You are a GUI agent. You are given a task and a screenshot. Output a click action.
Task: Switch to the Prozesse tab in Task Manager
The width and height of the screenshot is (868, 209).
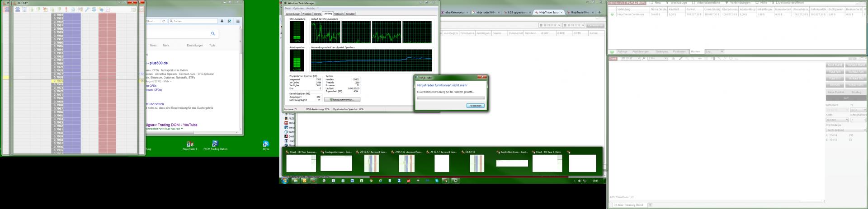(x=307, y=14)
